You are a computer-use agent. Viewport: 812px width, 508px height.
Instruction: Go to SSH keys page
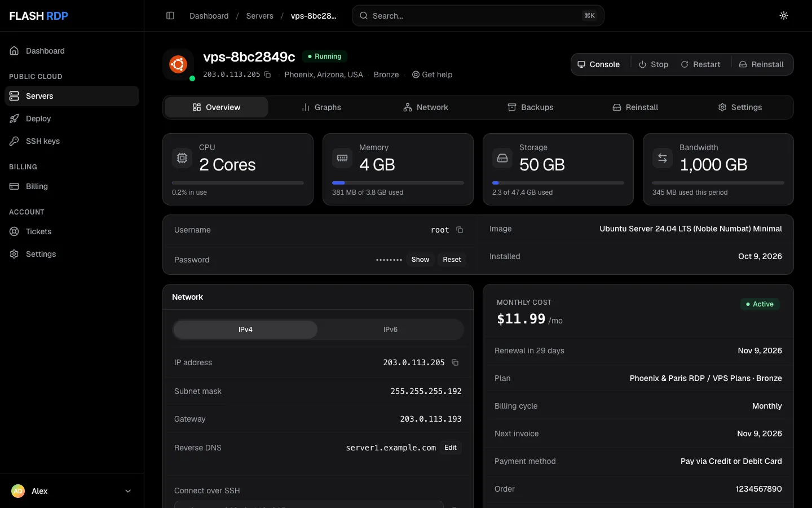point(72,141)
